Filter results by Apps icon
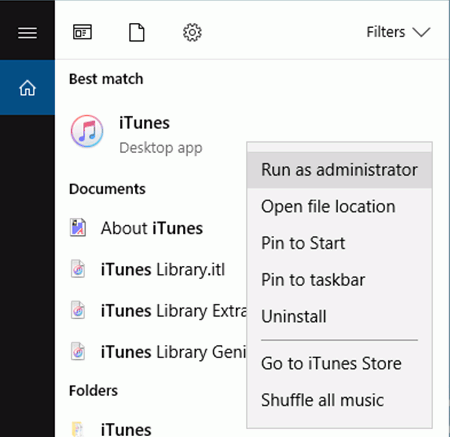The height and width of the screenshot is (437, 450). coord(82,32)
